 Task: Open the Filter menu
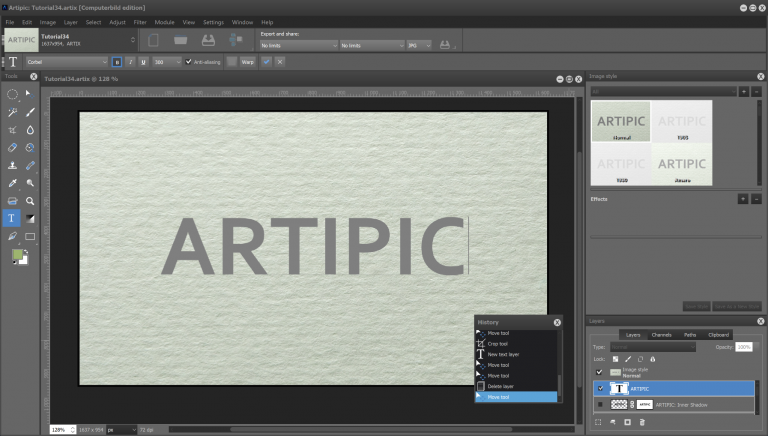pyautogui.click(x=139, y=21)
